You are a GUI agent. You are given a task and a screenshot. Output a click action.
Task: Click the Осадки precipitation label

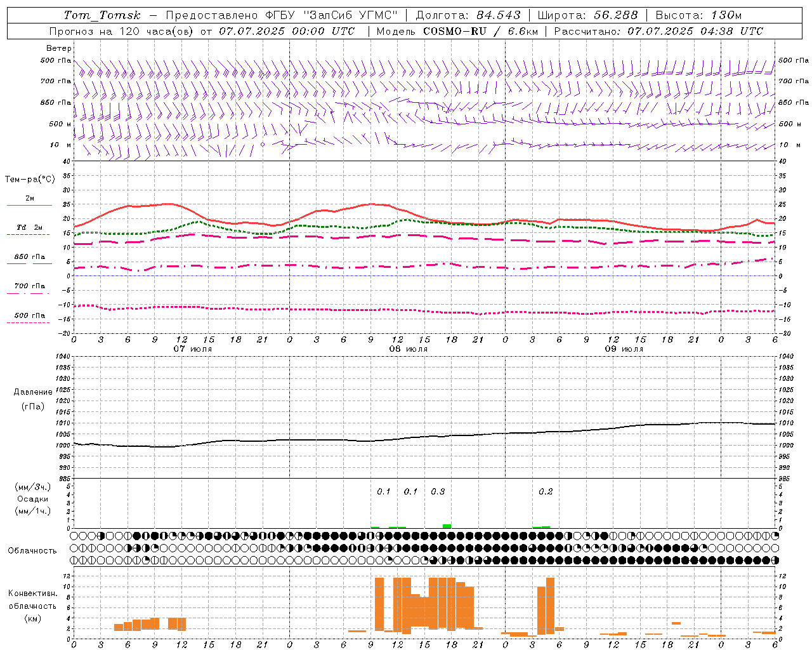click(x=33, y=499)
